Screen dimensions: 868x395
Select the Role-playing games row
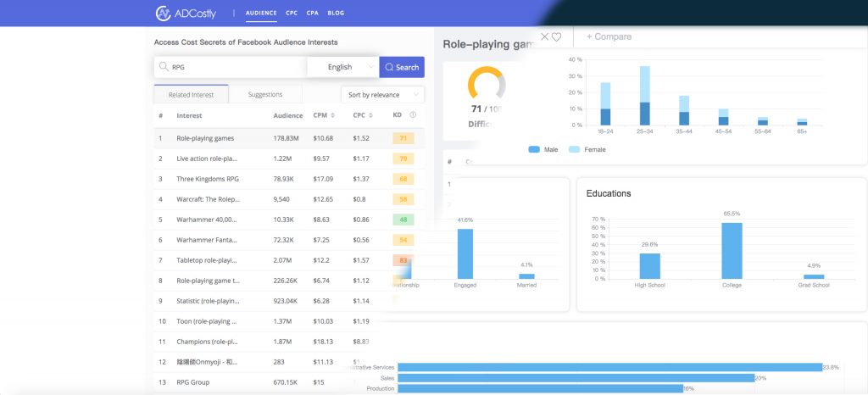tap(289, 138)
